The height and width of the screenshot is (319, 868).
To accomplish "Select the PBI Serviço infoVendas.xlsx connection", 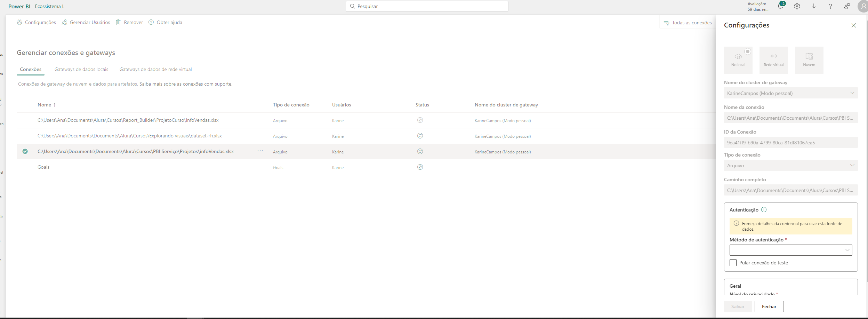I will point(136,151).
